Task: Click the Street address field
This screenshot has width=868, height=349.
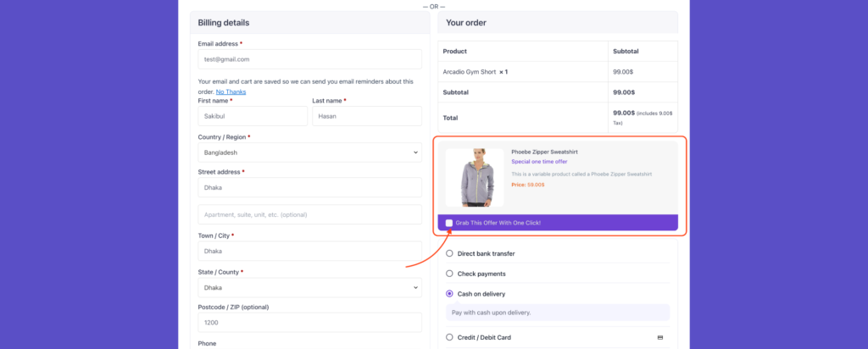Action: (309, 187)
